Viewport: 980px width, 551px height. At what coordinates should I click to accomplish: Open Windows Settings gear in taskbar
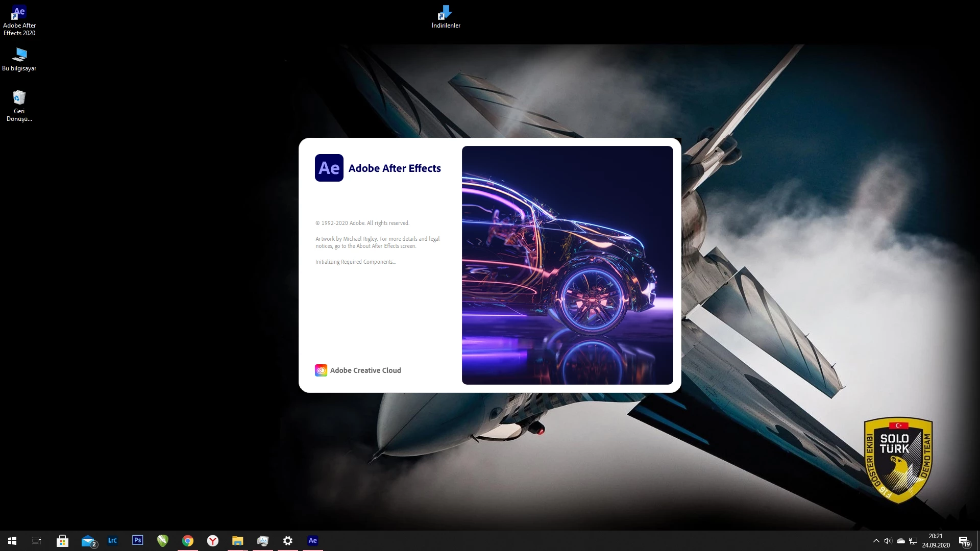click(x=287, y=540)
